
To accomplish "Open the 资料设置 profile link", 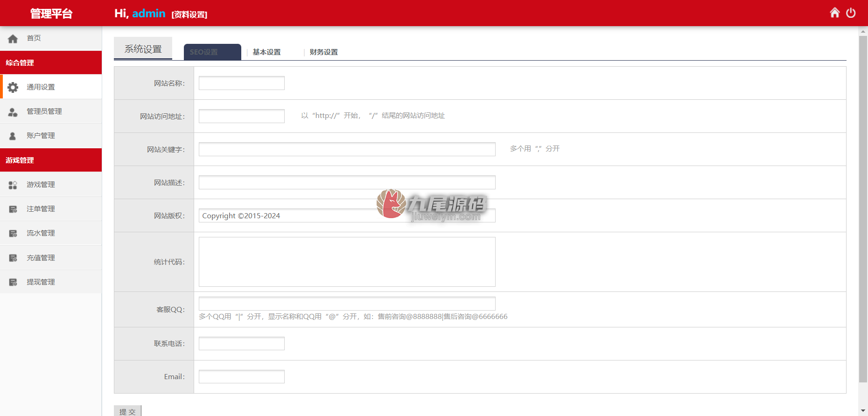I will click(x=189, y=14).
